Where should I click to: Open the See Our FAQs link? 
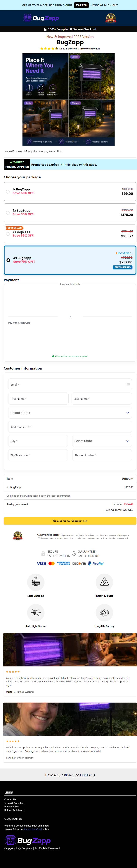[84, 775]
